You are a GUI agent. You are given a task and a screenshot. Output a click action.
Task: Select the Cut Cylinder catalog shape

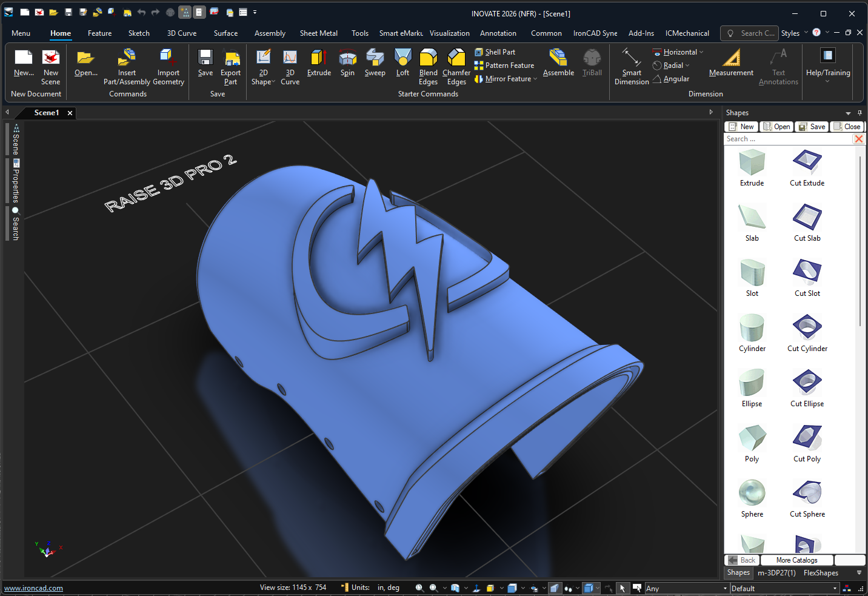click(807, 333)
